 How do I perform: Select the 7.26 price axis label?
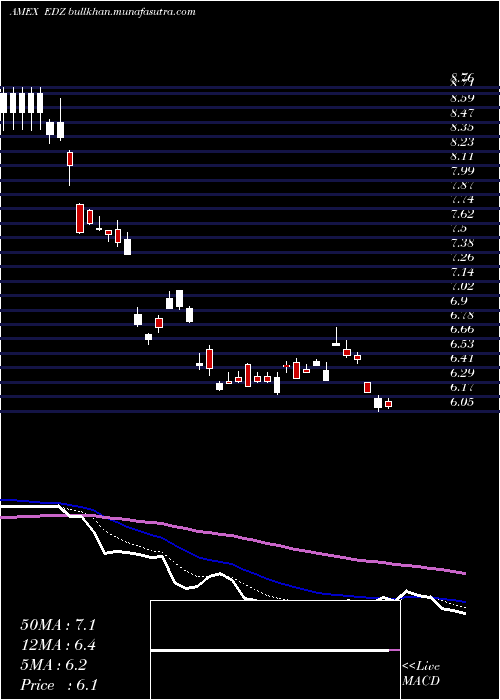[462, 257]
